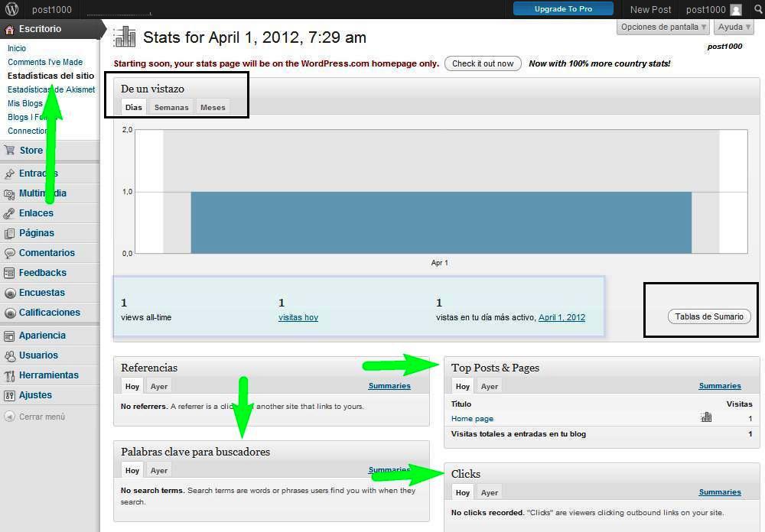Click the post1000 user avatar icon
This screenshot has height=532, width=765.
point(736,10)
